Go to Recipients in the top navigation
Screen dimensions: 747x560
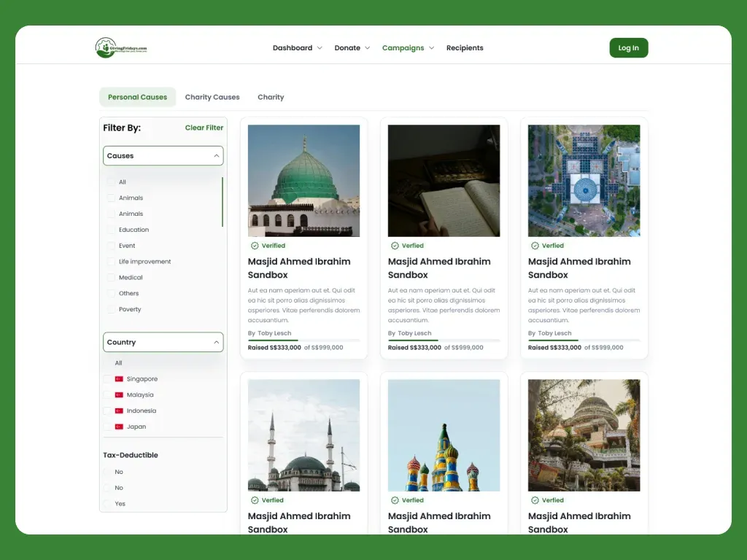click(x=465, y=48)
